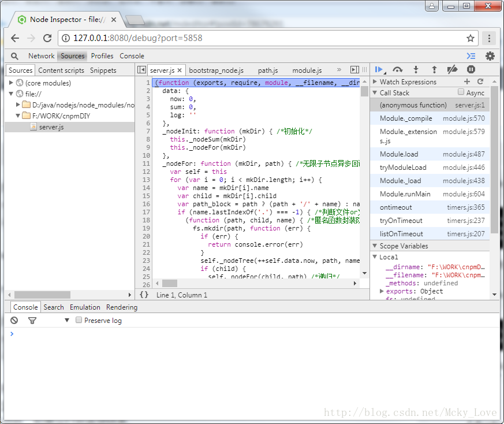Resume script execution in the debugger
The image size is (504, 424).
point(379,69)
